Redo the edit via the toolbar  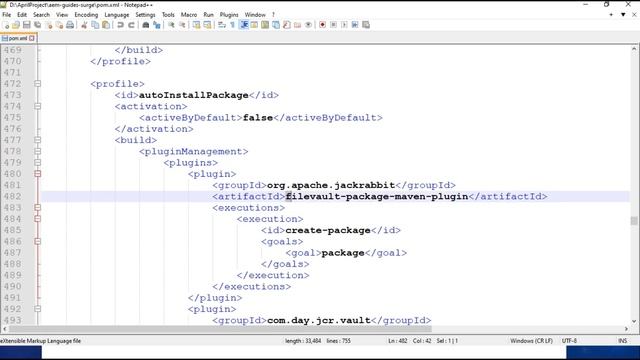tap(131, 25)
